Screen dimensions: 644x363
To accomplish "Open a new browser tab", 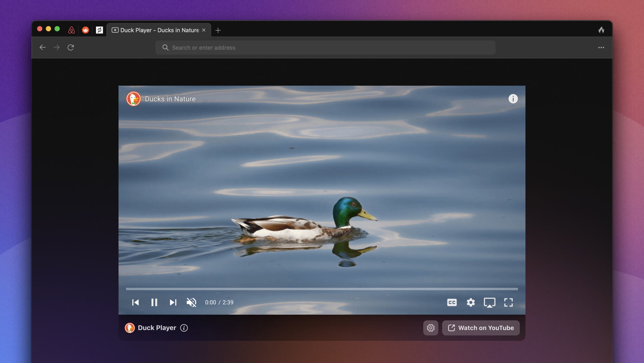I will [x=218, y=30].
